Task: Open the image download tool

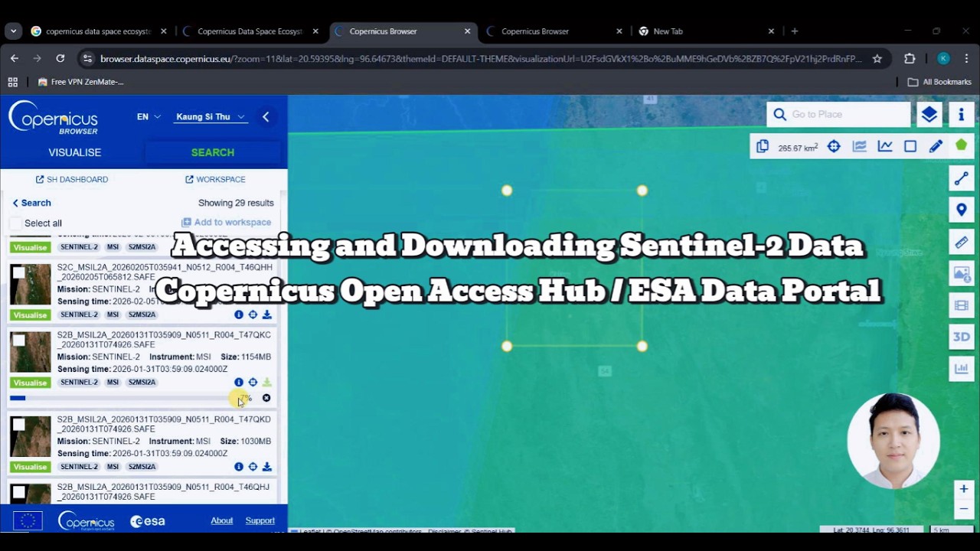Action: (x=962, y=274)
